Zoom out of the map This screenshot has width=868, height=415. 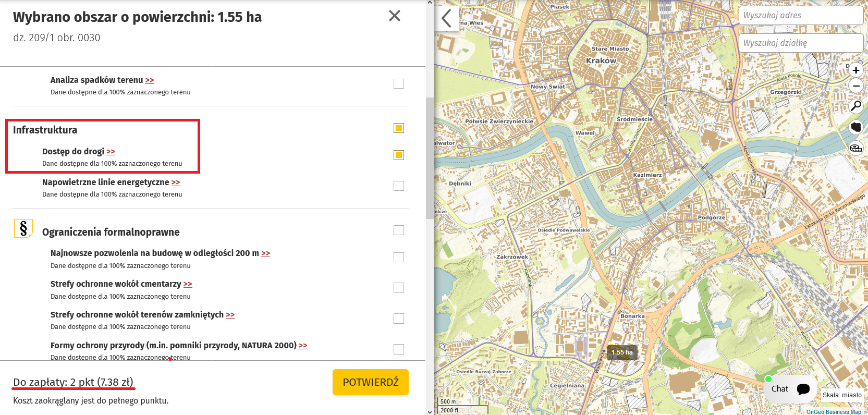click(x=855, y=86)
